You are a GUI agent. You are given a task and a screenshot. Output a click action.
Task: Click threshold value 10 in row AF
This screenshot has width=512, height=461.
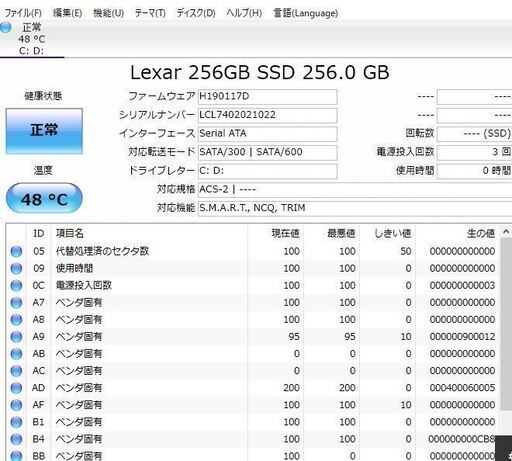(x=406, y=405)
